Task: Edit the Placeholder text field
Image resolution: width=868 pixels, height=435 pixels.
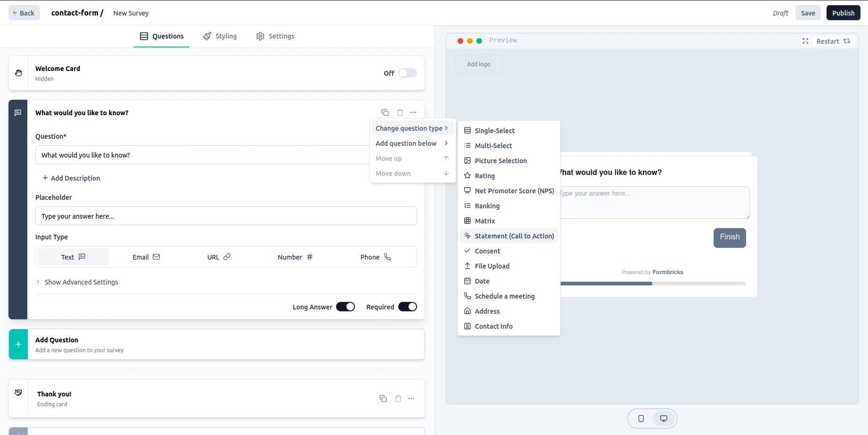Action: tap(226, 216)
